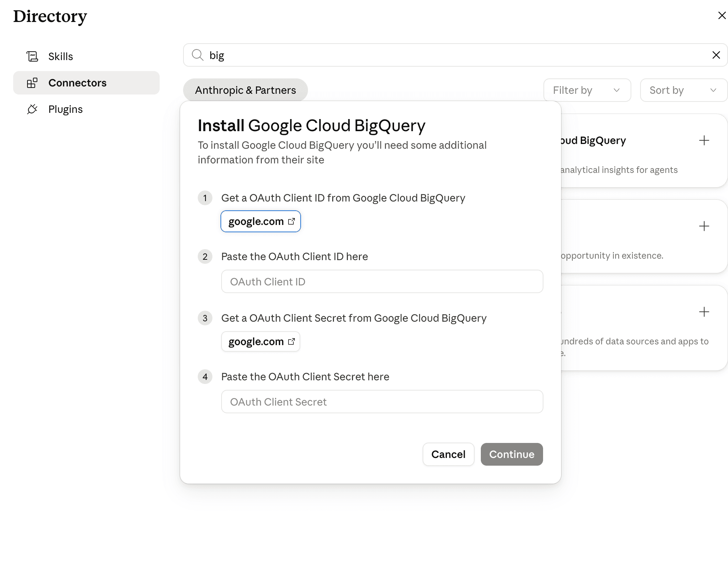Click 'Paste the OAuth Client ID here' text
Screen dimensions: 728x584
pos(294,256)
